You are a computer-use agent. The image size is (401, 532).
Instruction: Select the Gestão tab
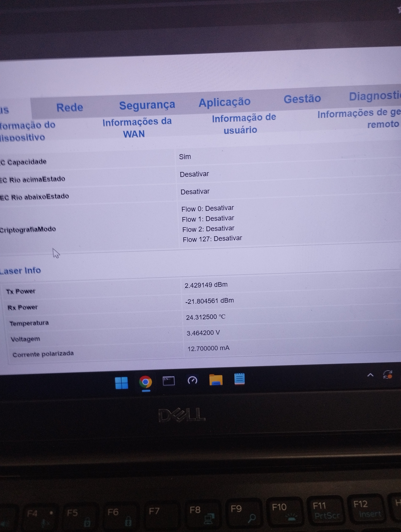[x=302, y=99]
